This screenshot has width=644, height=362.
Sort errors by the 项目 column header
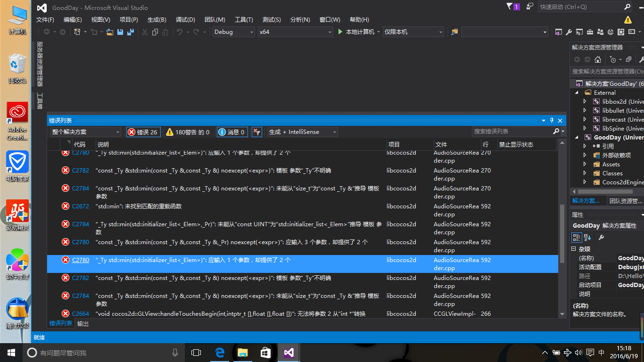pyautogui.click(x=410, y=144)
